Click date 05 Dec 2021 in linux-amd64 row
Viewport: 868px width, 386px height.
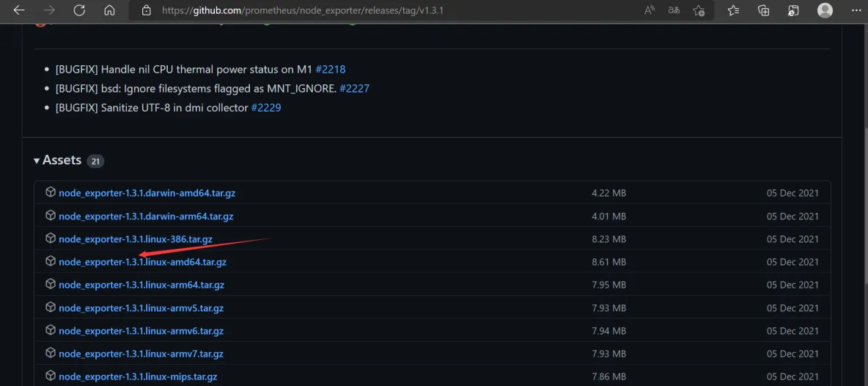point(792,262)
